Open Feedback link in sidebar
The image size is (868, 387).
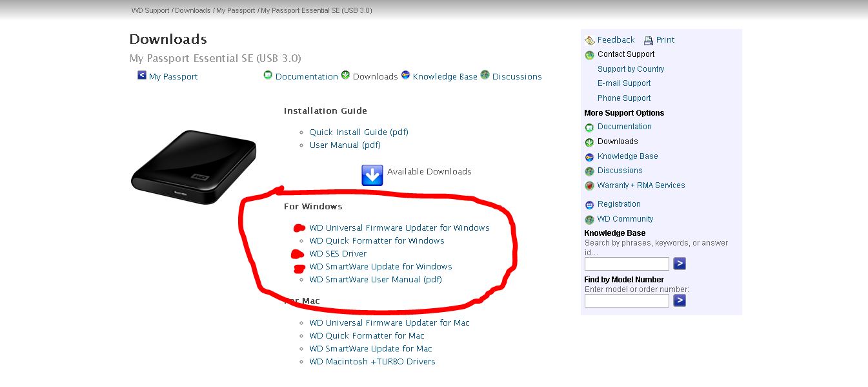pos(616,39)
